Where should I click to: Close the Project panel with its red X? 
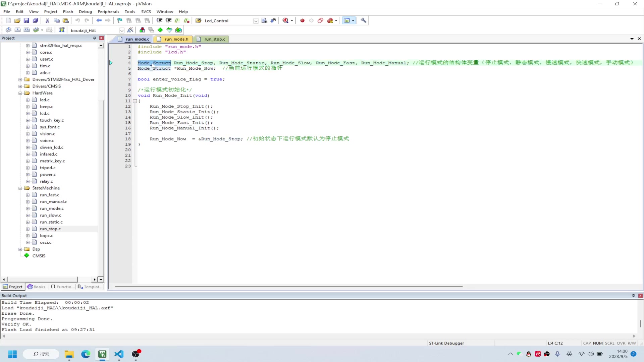(x=101, y=38)
